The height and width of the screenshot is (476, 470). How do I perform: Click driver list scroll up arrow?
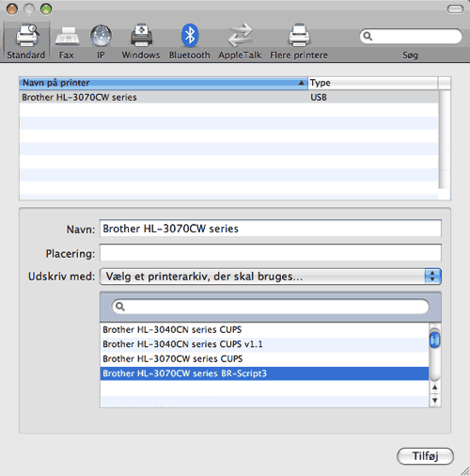tap(434, 388)
